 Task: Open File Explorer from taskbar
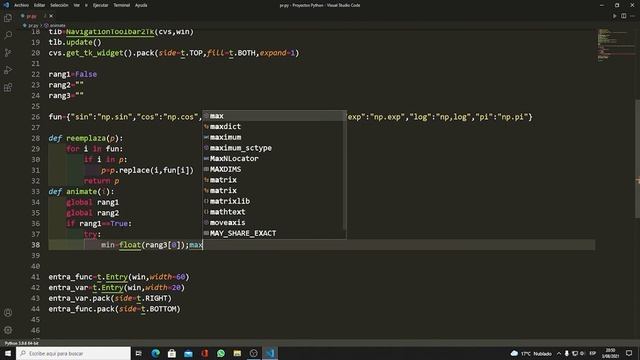click(237, 353)
